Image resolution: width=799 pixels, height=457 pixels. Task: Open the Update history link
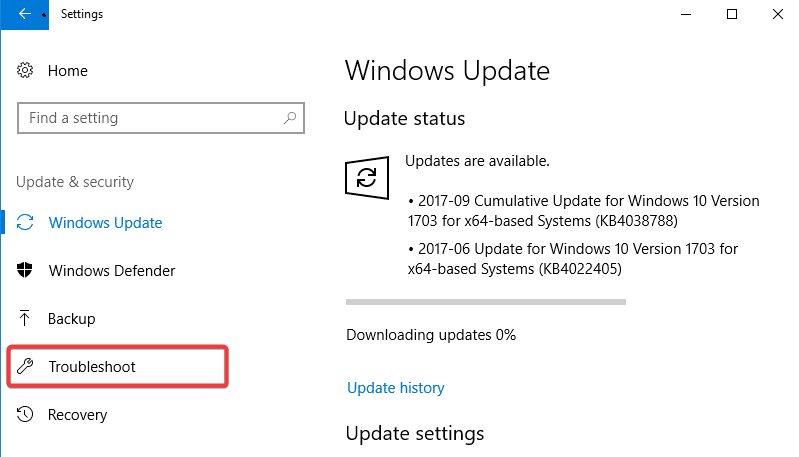(396, 388)
